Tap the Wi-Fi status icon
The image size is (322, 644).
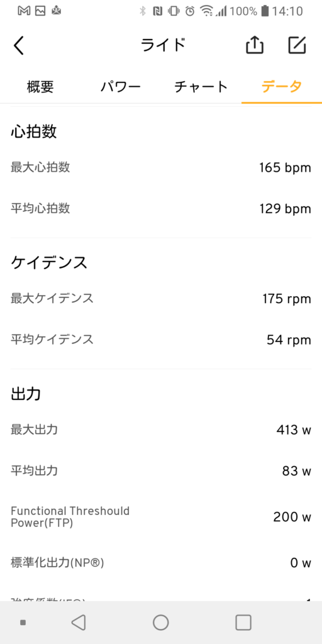206,11
